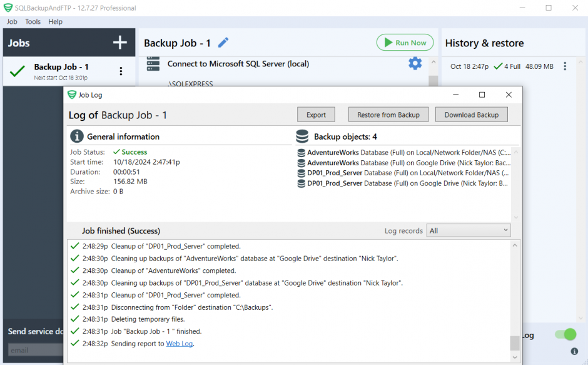Click the log list scrollbar thumb
The width and height of the screenshot is (588, 365).
point(514,343)
